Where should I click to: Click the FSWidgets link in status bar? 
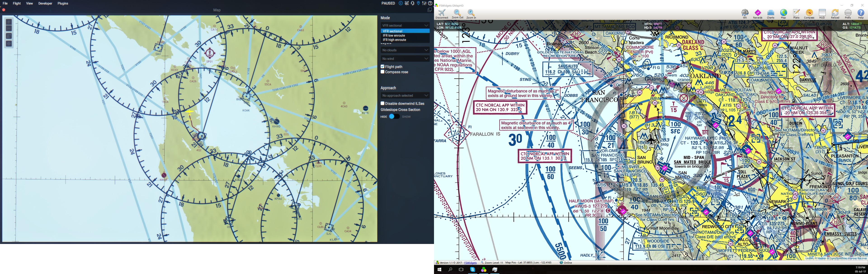[470, 262]
